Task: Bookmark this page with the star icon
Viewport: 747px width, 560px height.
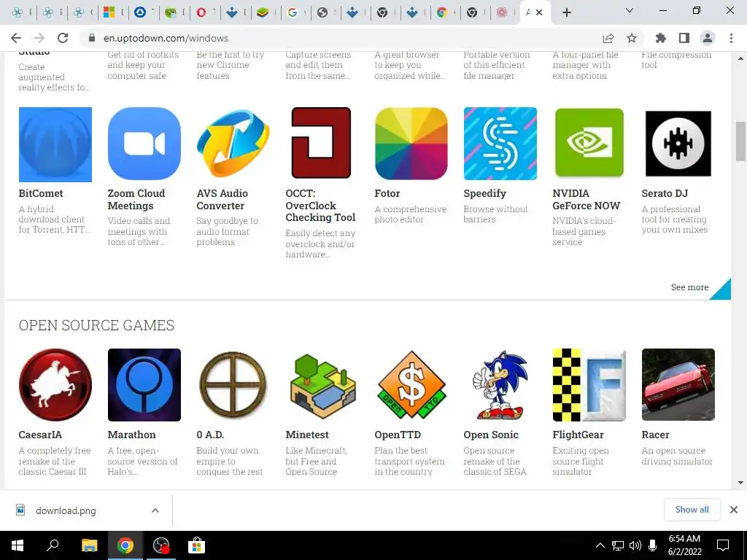Action: tap(632, 38)
